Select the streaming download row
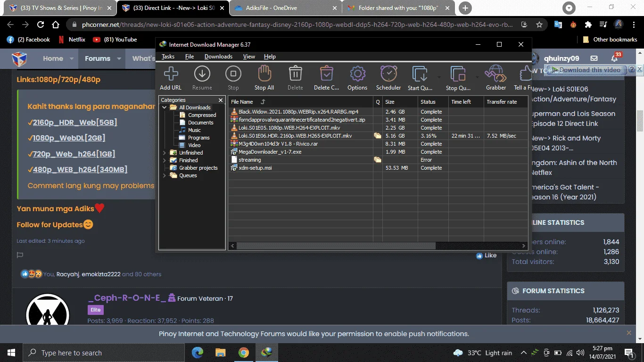The width and height of the screenshot is (644, 362). click(x=378, y=160)
